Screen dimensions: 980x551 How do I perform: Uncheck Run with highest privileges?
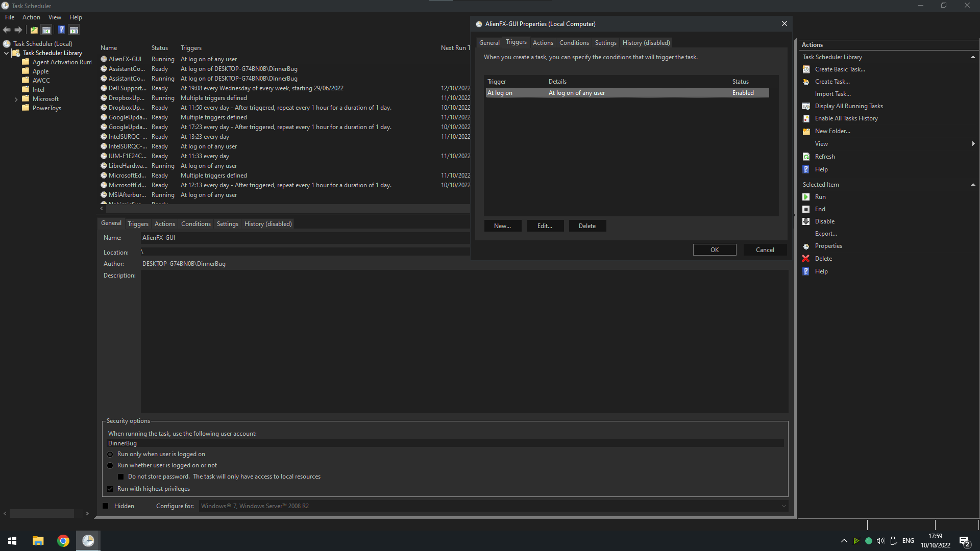click(x=110, y=488)
